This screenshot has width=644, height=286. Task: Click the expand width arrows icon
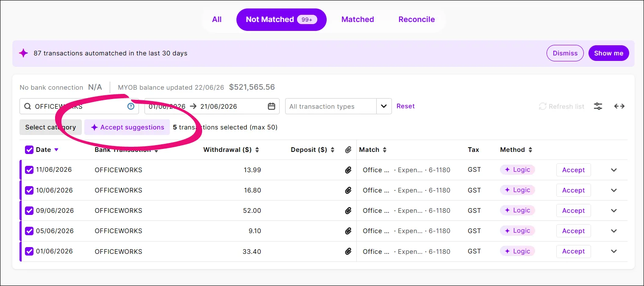point(619,106)
